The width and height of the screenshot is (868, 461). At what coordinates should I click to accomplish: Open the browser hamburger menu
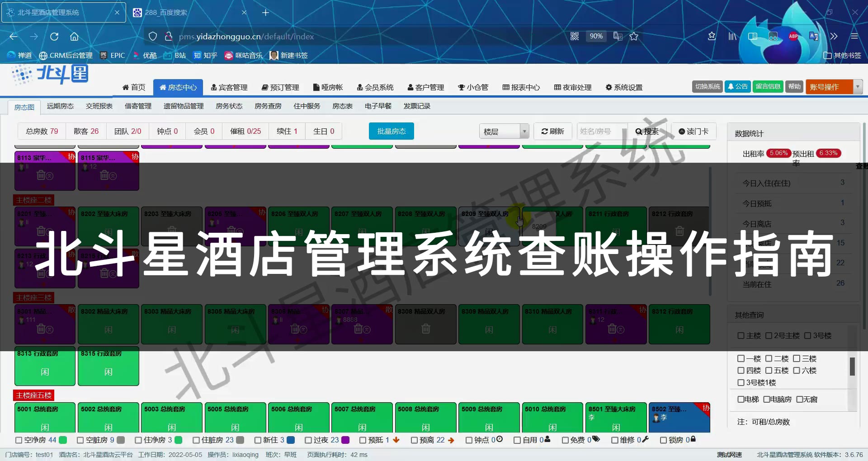coord(854,36)
